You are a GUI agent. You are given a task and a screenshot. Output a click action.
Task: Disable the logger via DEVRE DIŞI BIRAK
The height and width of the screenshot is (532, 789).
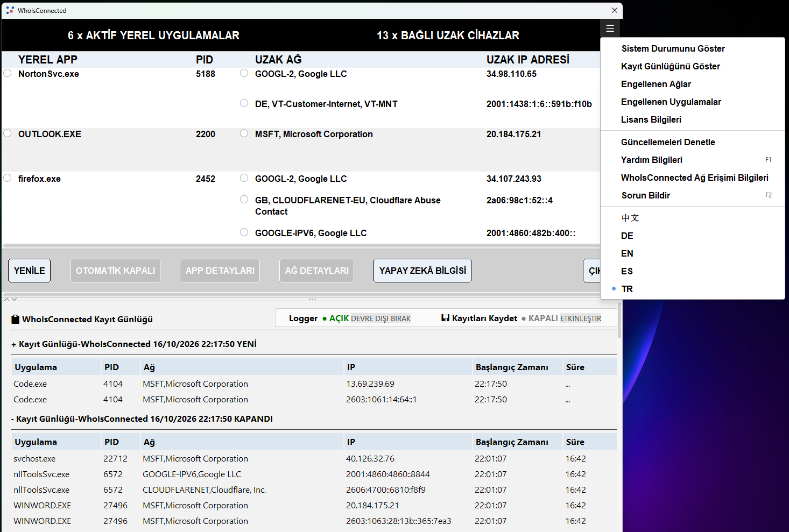(381, 318)
